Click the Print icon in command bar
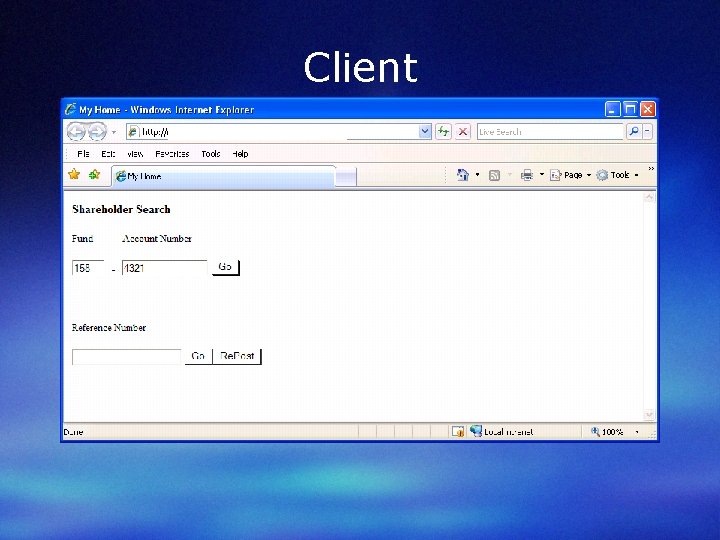 click(x=527, y=175)
